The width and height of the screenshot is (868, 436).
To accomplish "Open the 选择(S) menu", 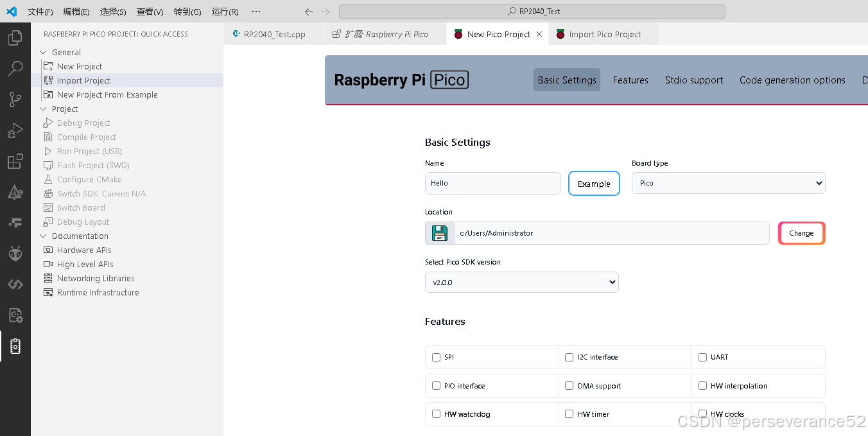I will [113, 12].
